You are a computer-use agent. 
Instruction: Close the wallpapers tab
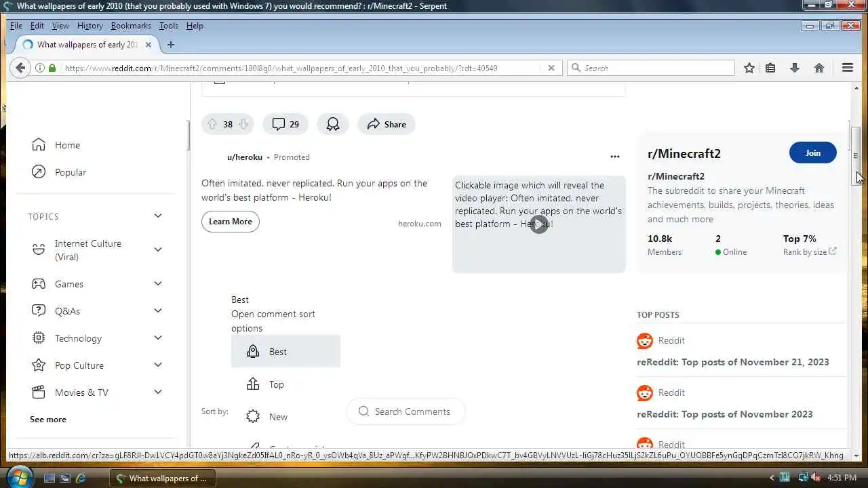(149, 45)
